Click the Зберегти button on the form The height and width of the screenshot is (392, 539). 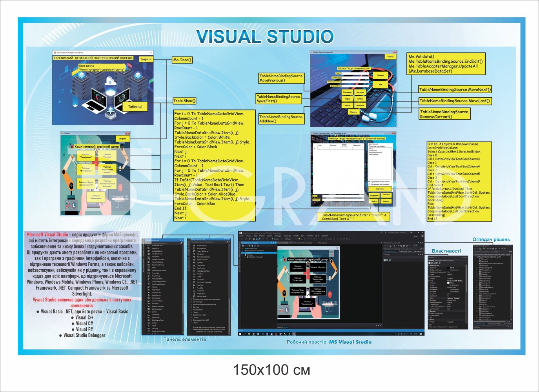[353, 112]
